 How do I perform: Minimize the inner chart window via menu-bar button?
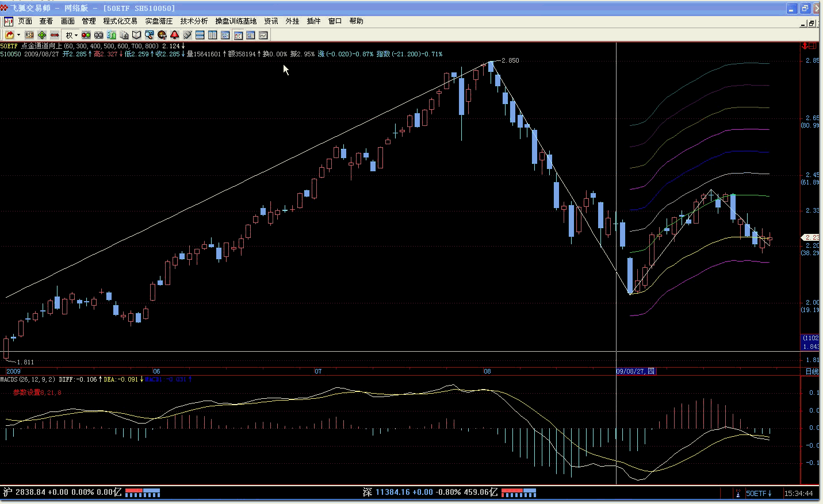point(803,24)
